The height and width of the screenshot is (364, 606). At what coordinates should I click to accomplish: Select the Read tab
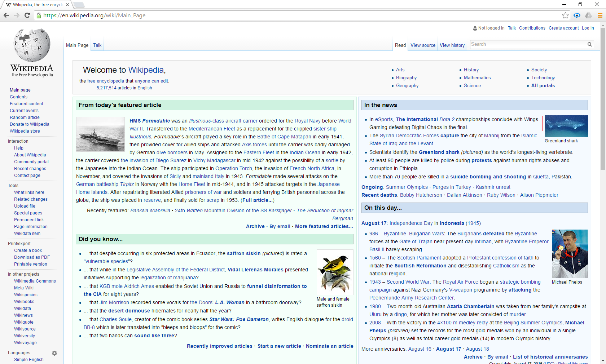tap(400, 45)
